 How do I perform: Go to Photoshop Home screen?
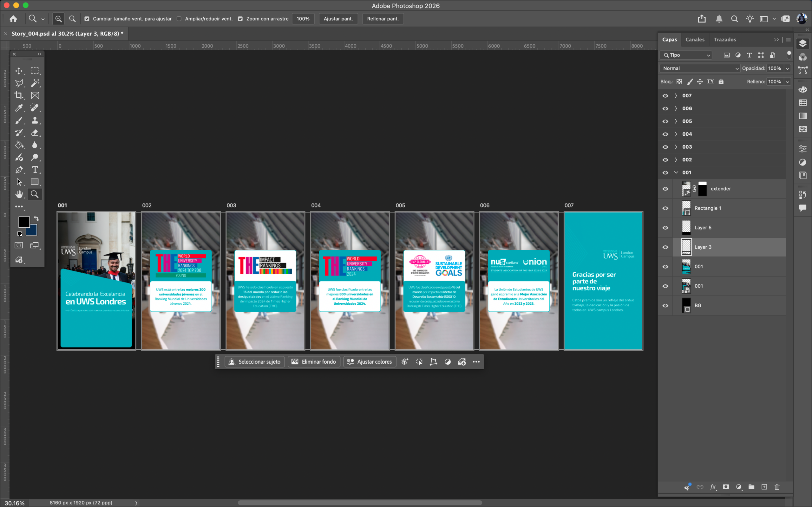point(13,19)
